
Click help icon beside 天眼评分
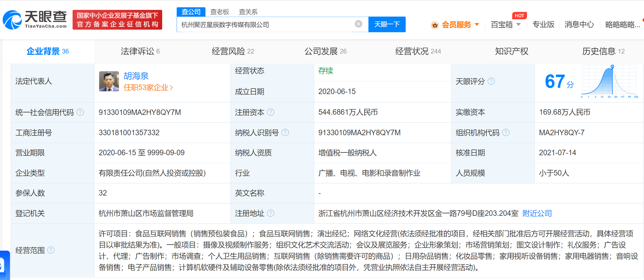point(491,81)
